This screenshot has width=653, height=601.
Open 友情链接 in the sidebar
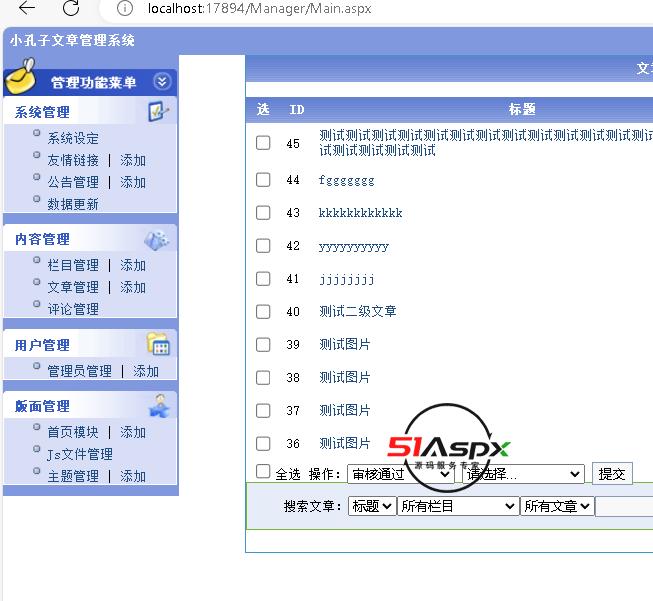point(73,160)
